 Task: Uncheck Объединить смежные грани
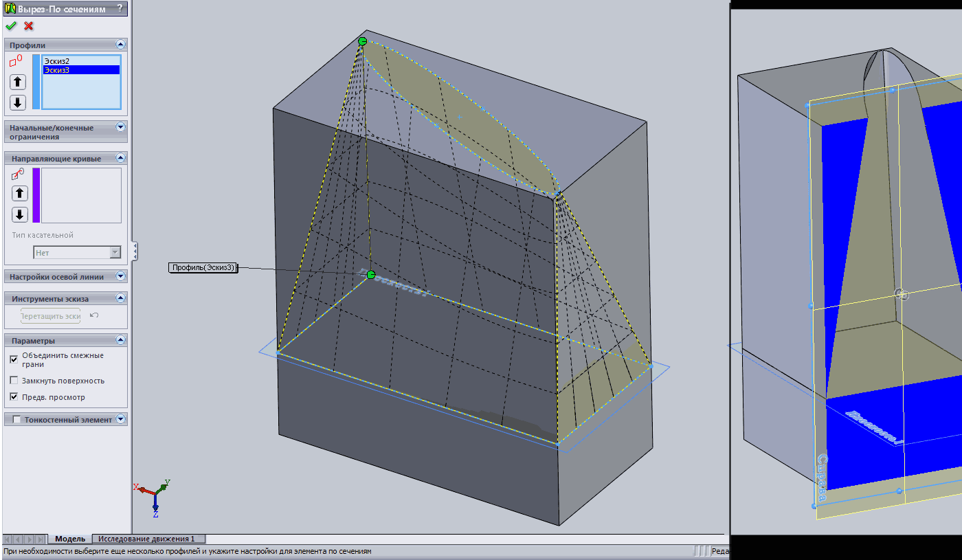[14, 359]
